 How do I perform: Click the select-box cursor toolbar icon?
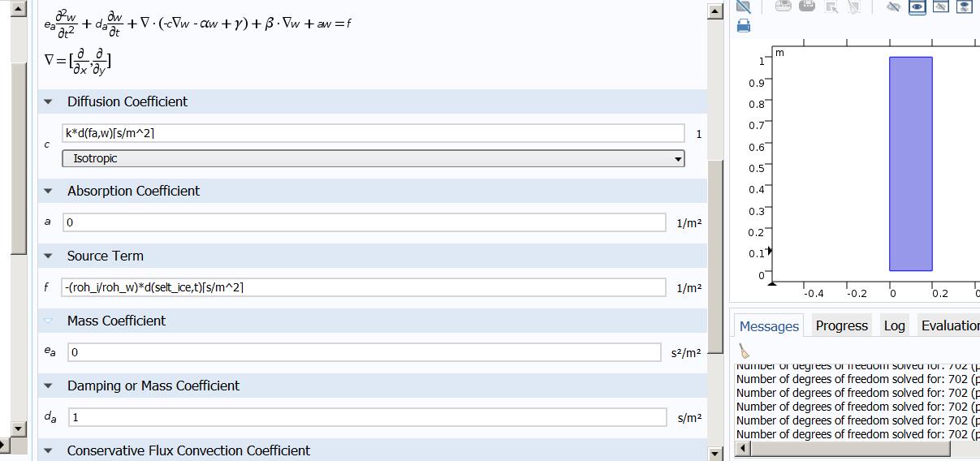pyautogui.click(x=831, y=6)
